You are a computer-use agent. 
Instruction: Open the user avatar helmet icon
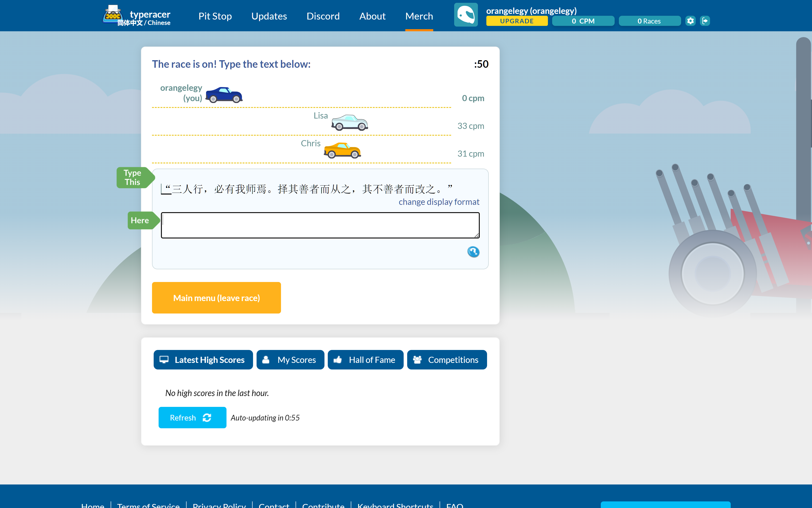(x=466, y=15)
